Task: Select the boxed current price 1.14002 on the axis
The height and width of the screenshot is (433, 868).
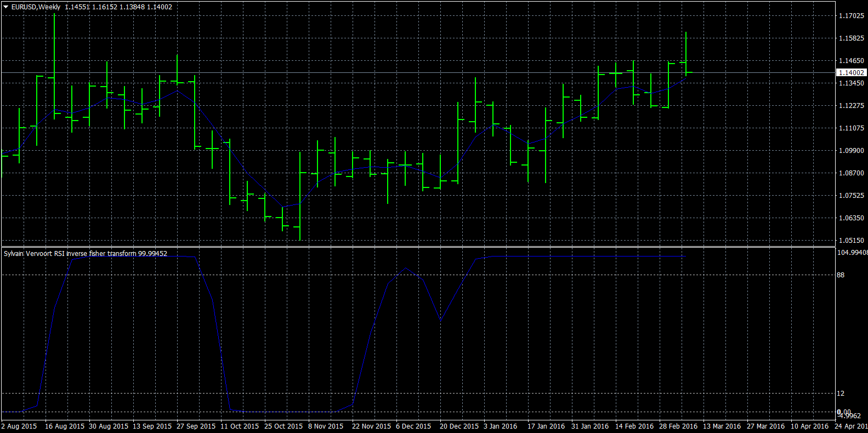Action: 852,72
